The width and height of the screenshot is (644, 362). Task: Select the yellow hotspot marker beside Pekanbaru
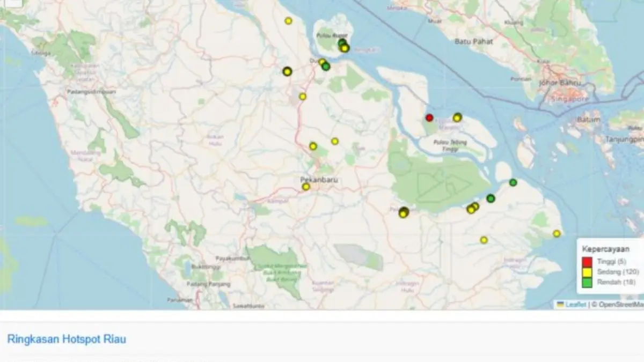(306, 187)
